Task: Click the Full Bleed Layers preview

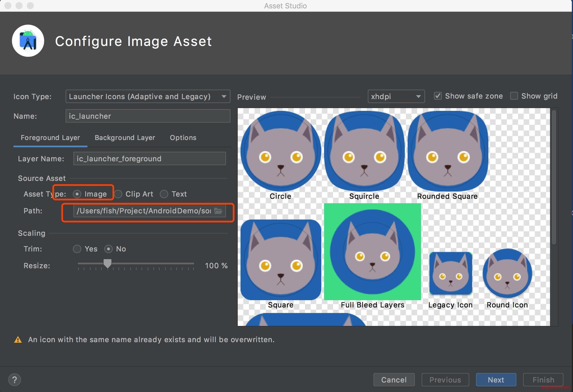Action: 372,252
